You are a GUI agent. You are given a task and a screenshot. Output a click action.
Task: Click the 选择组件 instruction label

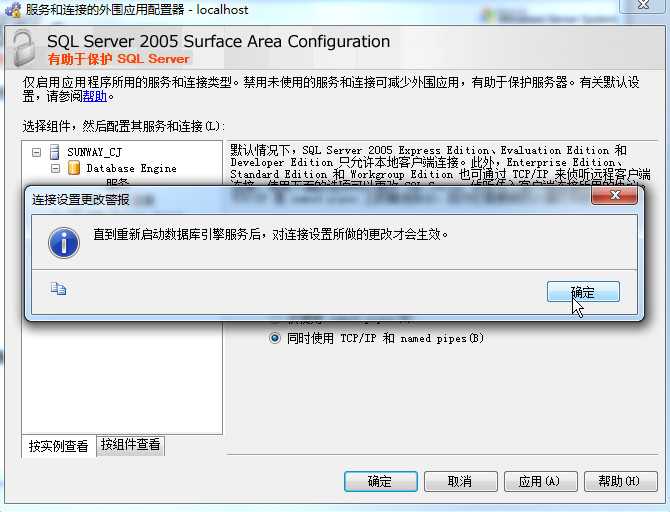click(123, 126)
